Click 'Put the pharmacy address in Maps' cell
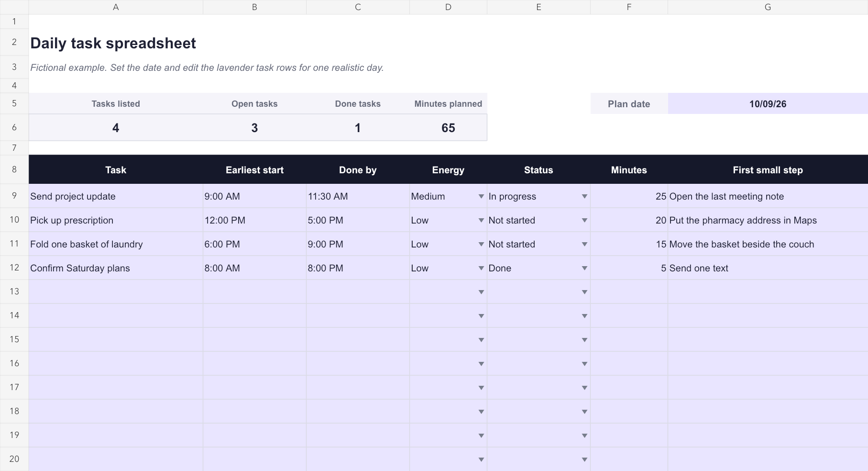Viewport: 868px width, 471px height. pyautogui.click(x=768, y=220)
